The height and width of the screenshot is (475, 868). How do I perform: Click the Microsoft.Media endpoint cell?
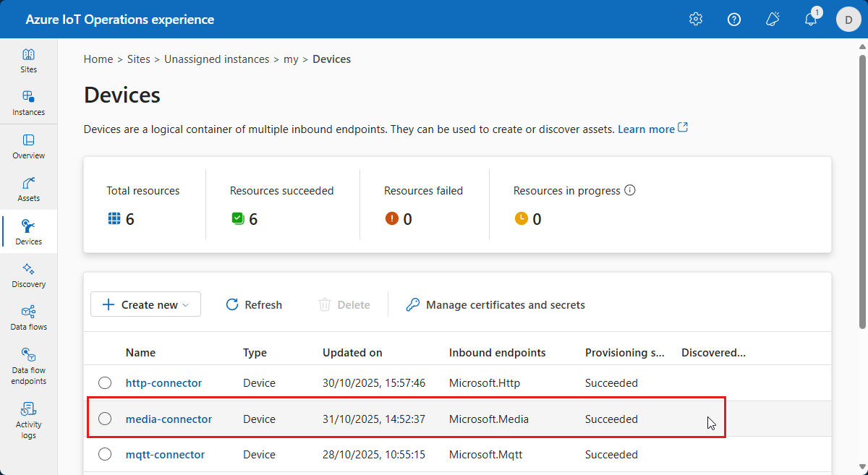point(489,419)
